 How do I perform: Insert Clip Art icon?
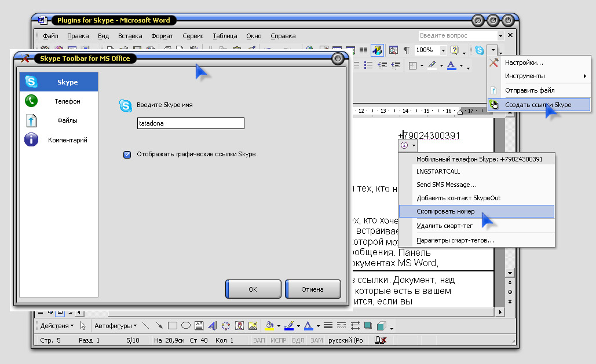[x=239, y=326]
